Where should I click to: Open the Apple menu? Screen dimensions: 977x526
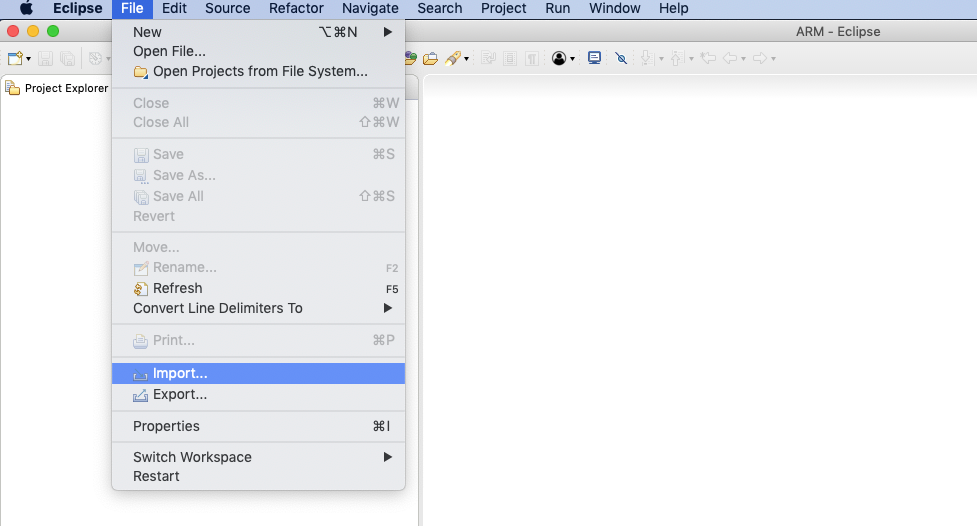26,8
